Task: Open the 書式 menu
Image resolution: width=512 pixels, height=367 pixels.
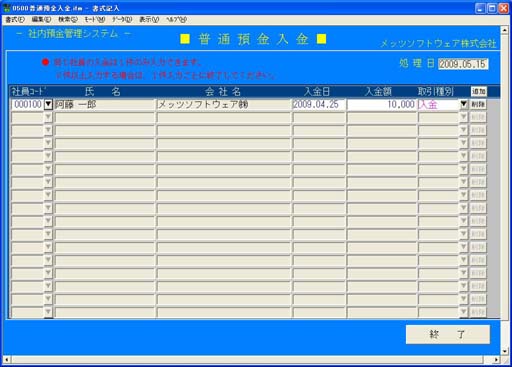Action: coord(15,20)
